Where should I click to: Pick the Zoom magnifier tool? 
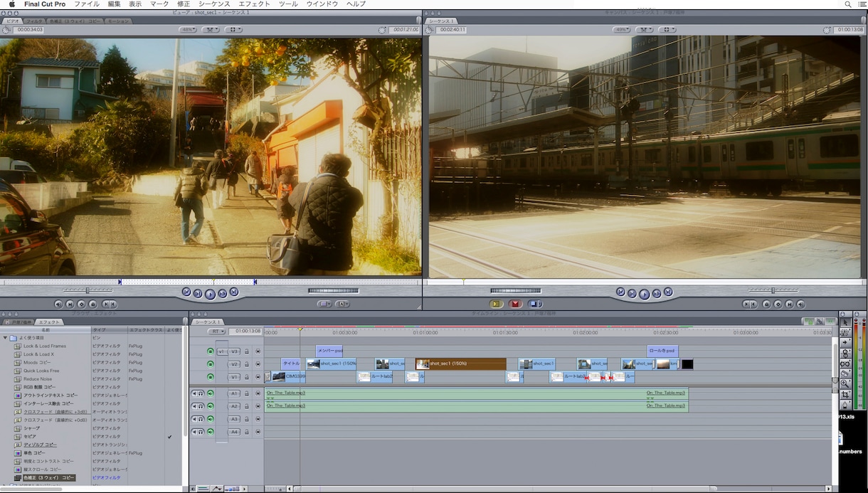pyautogui.click(x=845, y=383)
